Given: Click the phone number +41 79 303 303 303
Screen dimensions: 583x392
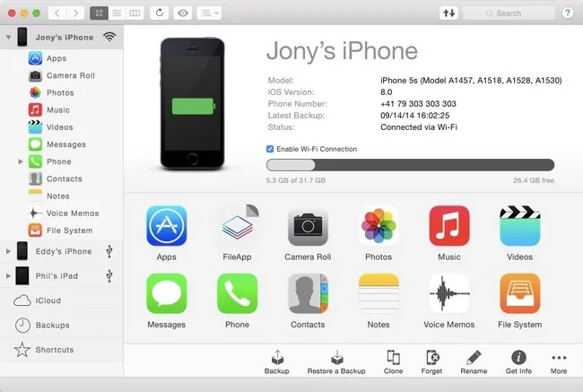Looking at the screenshot, I should pos(418,104).
